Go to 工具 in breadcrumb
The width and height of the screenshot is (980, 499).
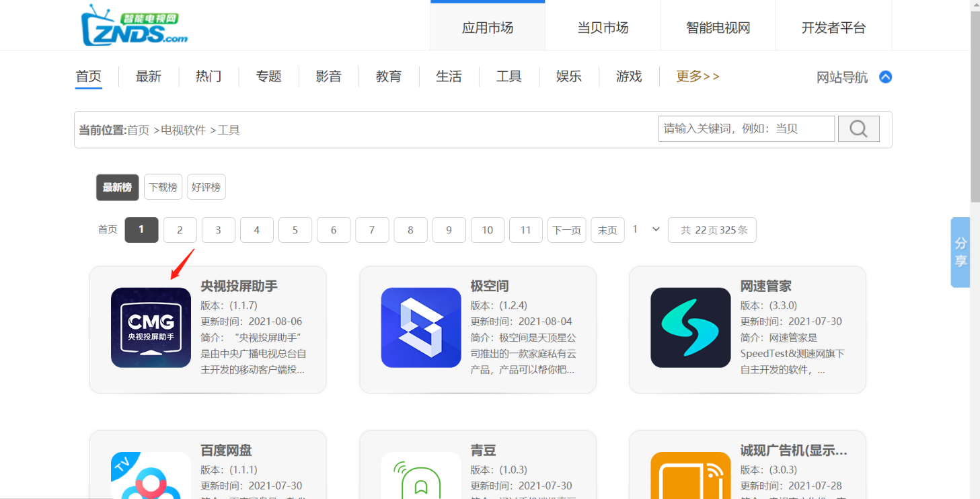229,130
